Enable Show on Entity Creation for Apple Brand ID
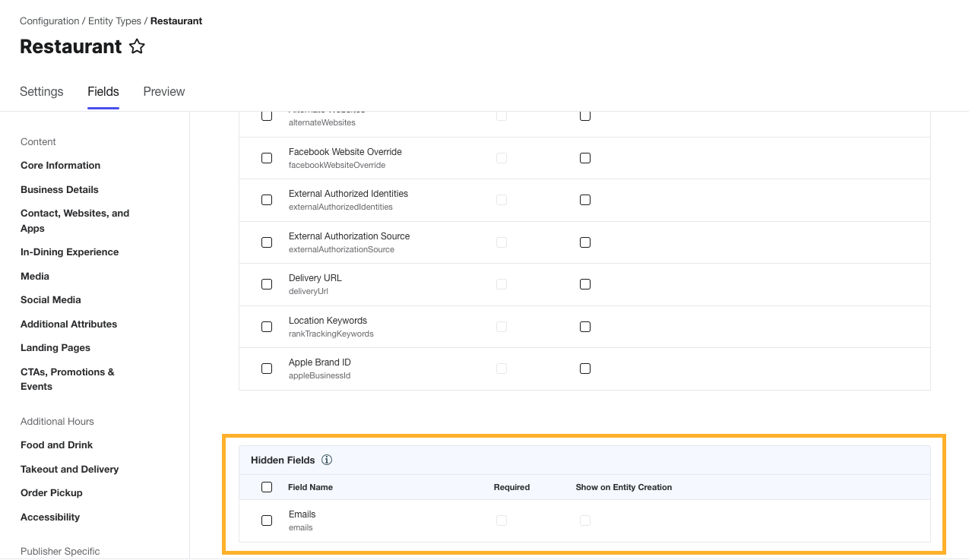The image size is (969, 560). pyautogui.click(x=585, y=369)
